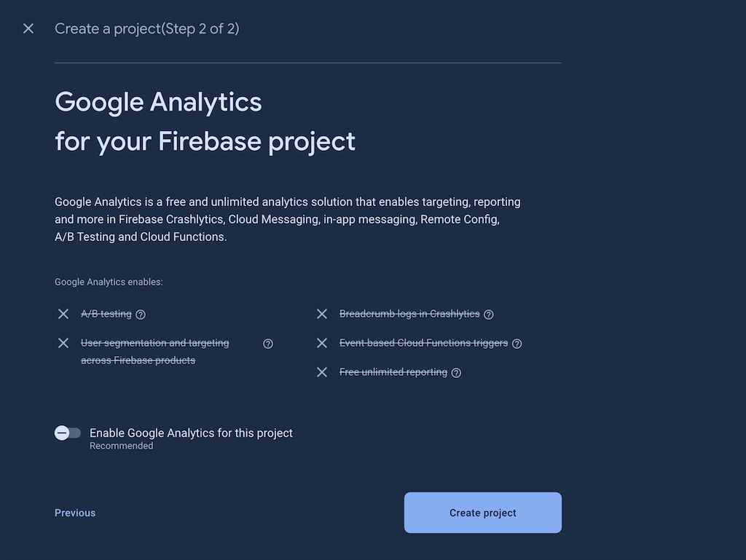
Task: Click Event-based Cloud Functions triggers text
Action: [x=423, y=343]
